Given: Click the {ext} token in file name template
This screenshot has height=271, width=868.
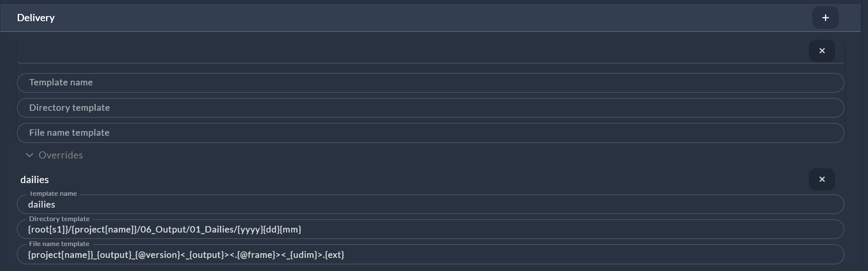Looking at the screenshot, I should tap(334, 255).
